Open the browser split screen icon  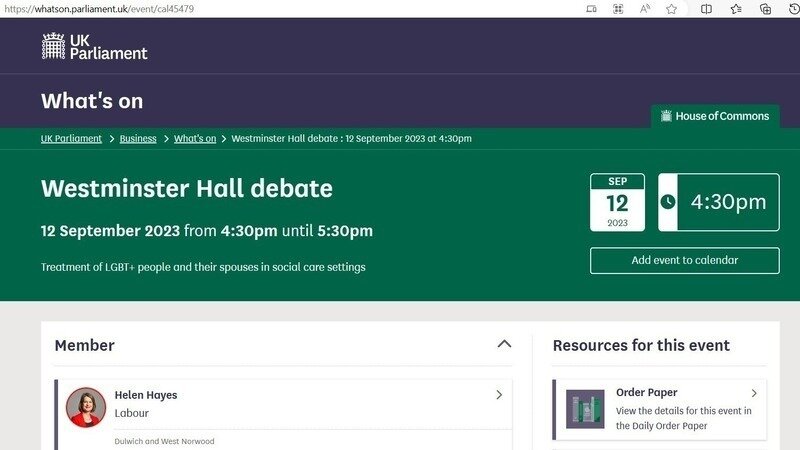(x=706, y=9)
